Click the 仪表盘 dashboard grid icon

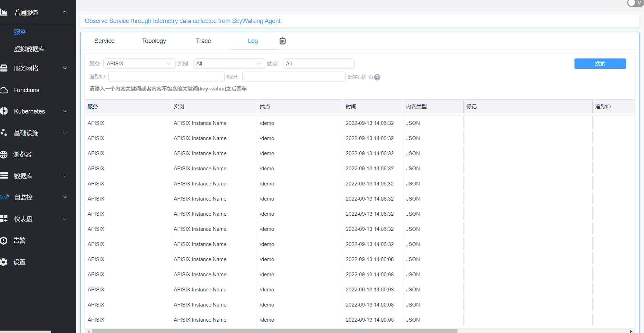click(4, 218)
